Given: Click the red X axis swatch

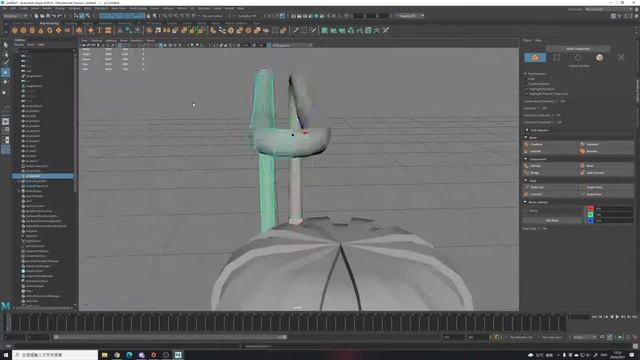Looking at the screenshot, I should click(x=590, y=209).
